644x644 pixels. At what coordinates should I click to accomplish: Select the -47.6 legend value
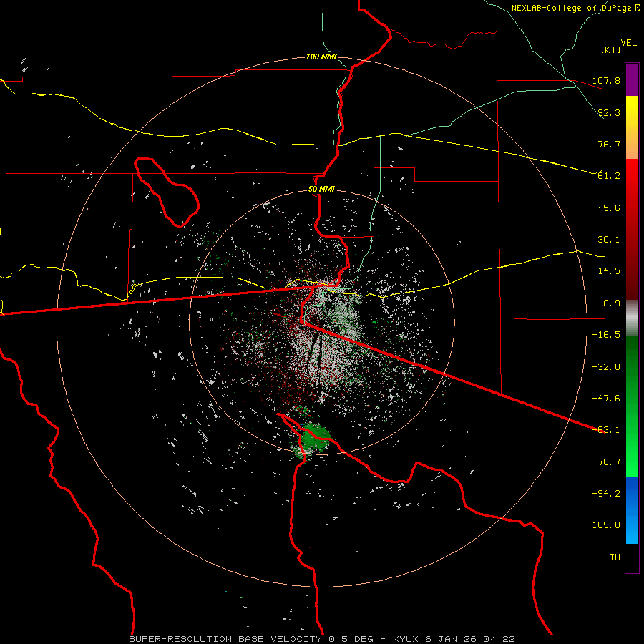tap(606, 399)
